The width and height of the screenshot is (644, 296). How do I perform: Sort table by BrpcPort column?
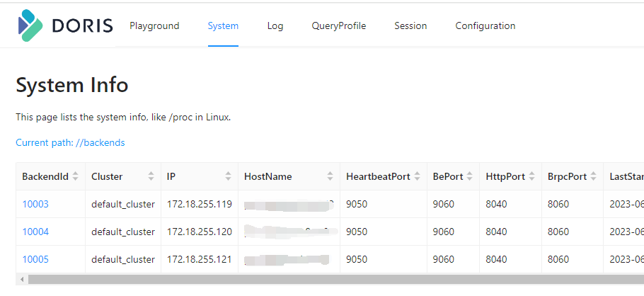pyautogui.click(x=594, y=176)
